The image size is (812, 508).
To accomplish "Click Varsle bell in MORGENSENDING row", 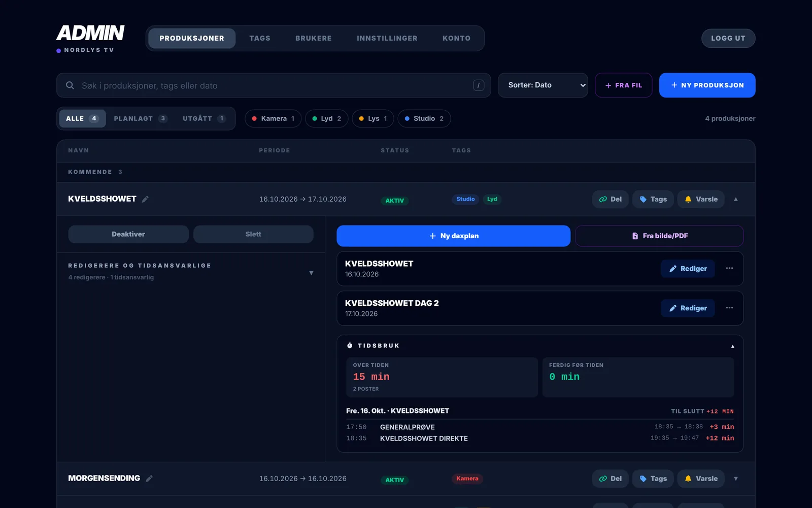I will tap(701, 479).
